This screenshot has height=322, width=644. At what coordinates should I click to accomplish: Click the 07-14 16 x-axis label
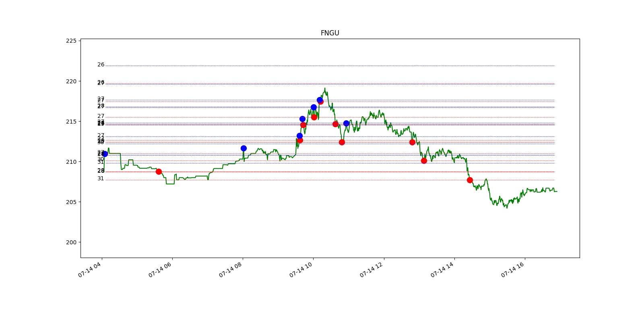click(513, 270)
